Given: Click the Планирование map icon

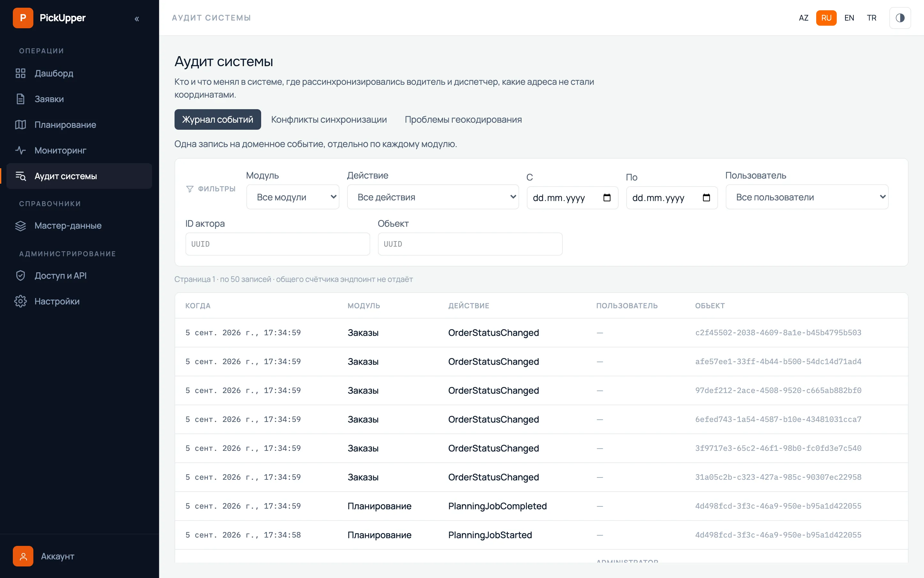Looking at the screenshot, I should tap(21, 125).
